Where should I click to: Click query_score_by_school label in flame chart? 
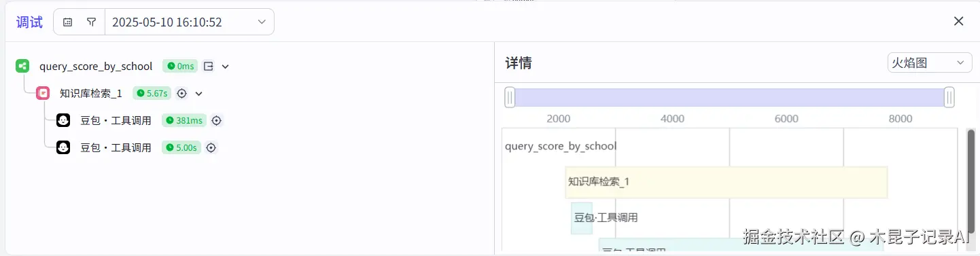coord(561,146)
